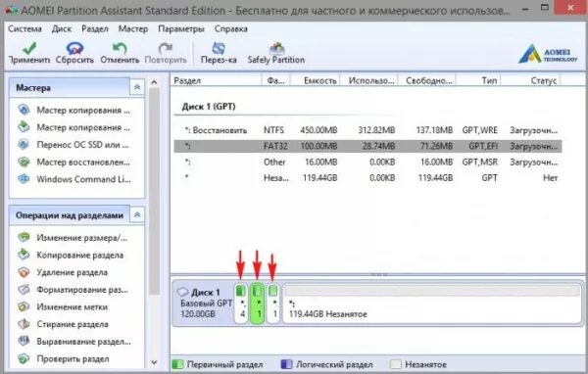Sort by the Тип column header

[478, 80]
